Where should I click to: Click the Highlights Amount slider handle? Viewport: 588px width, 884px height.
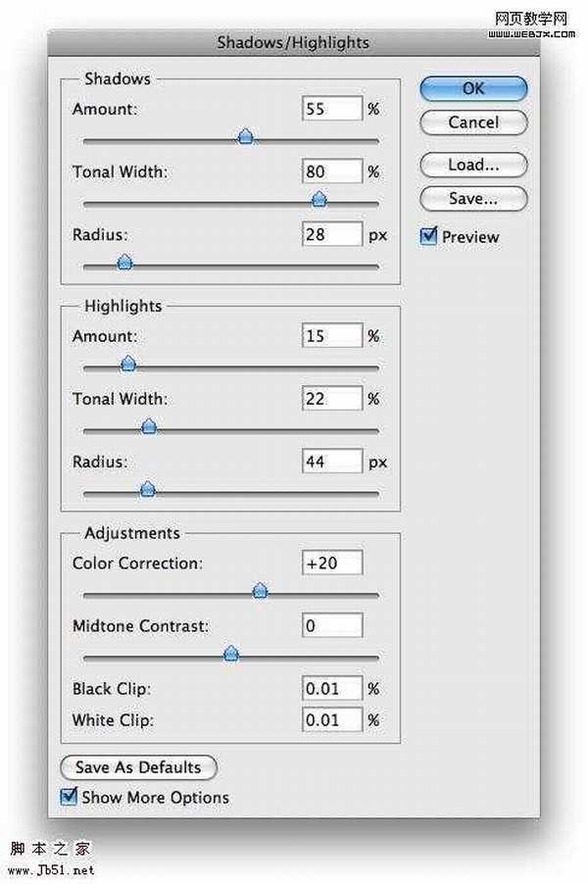click(127, 365)
